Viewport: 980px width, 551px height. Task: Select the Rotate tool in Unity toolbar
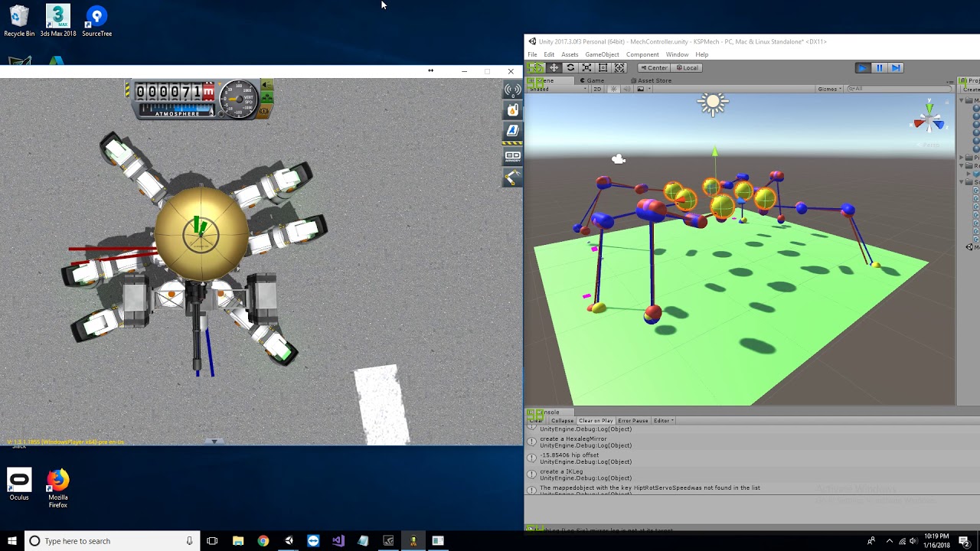pos(570,67)
